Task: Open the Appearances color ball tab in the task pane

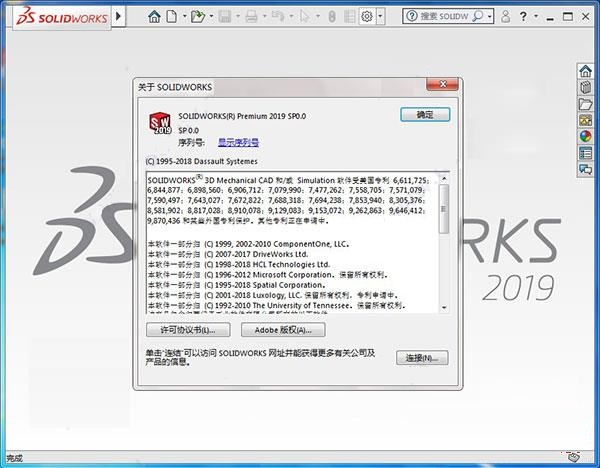Action: (x=585, y=137)
